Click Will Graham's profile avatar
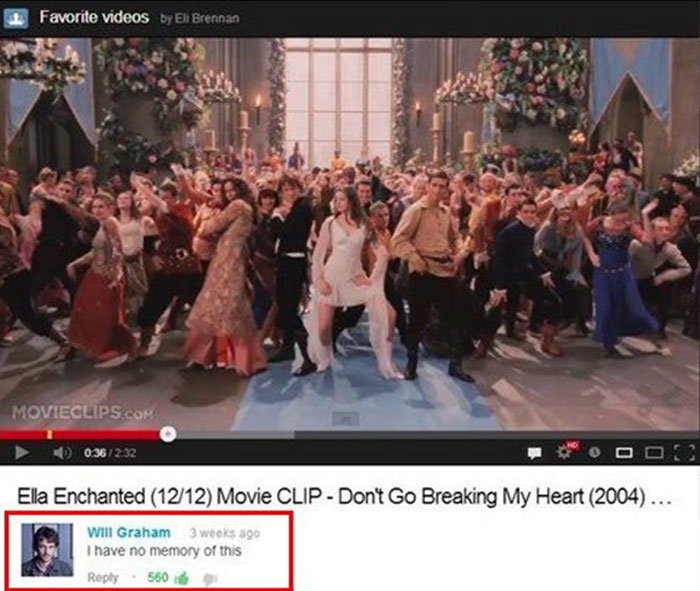 [x=47, y=550]
